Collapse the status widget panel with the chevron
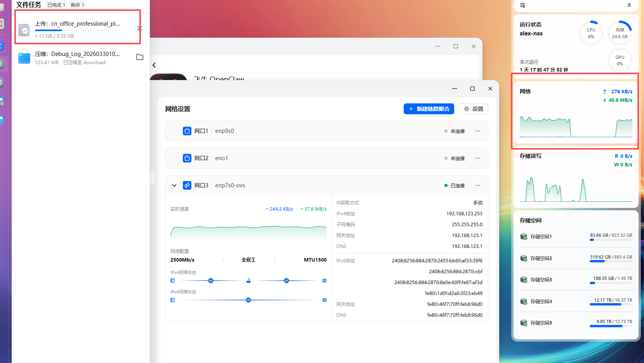The width and height of the screenshot is (644, 363). tap(629, 5)
